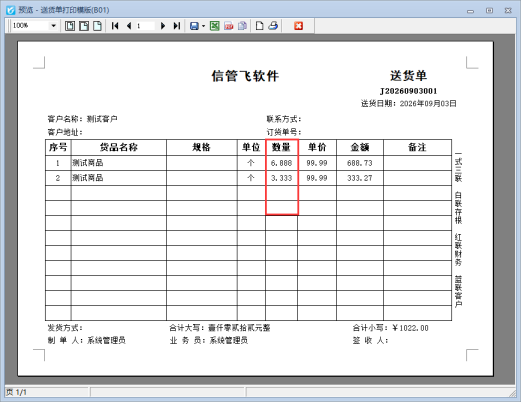Viewport: 522px width, 403px height.
Task: Jump to the first page
Action: point(115,26)
